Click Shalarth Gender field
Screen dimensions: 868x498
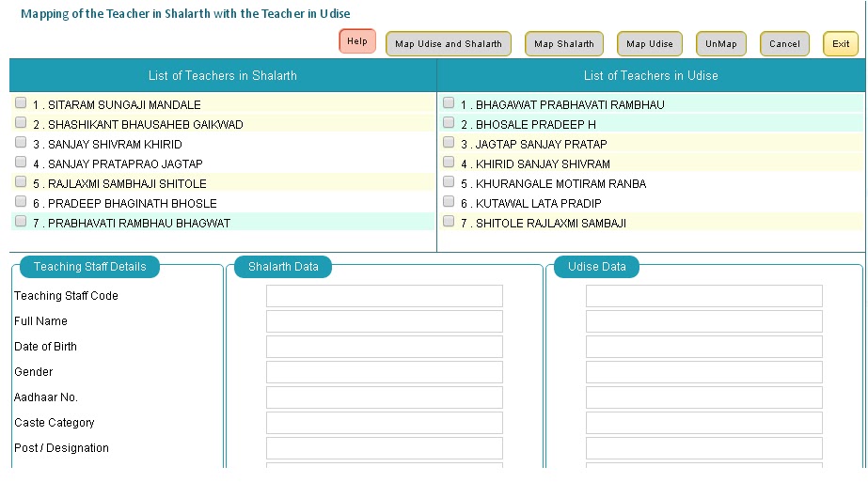(x=385, y=372)
